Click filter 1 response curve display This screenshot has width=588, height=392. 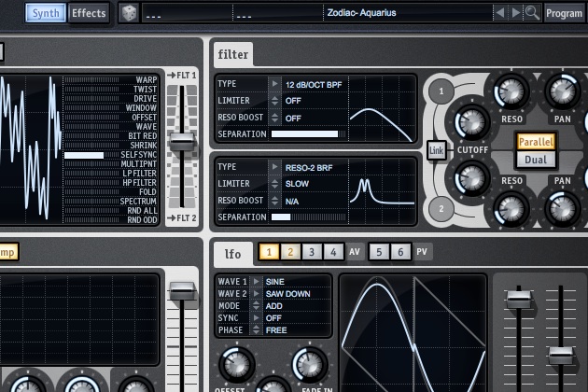(382, 109)
